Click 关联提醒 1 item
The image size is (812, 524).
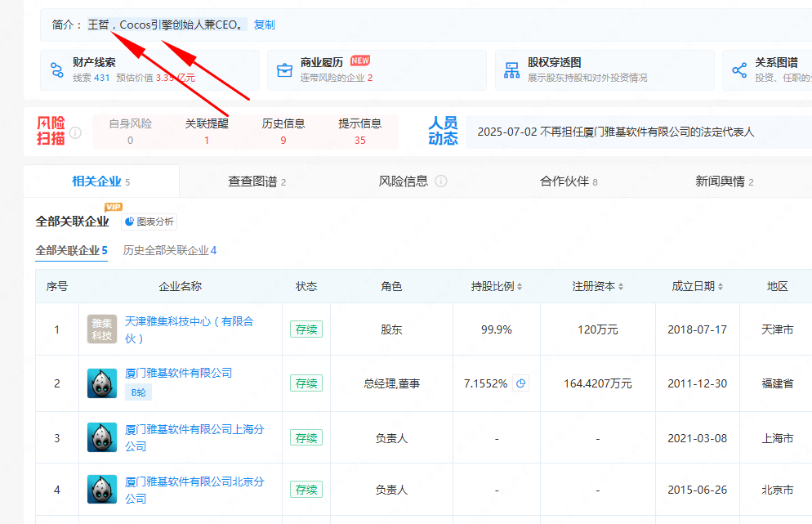(x=207, y=132)
